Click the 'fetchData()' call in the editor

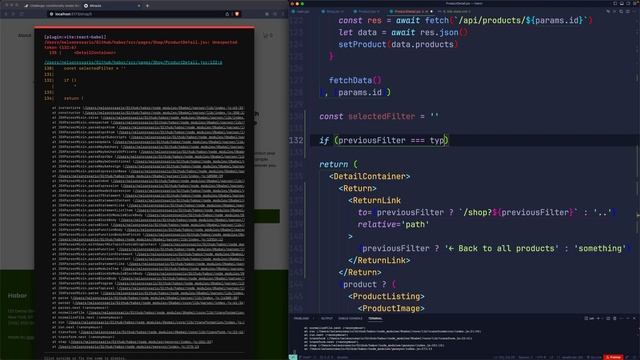[x=355, y=80]
